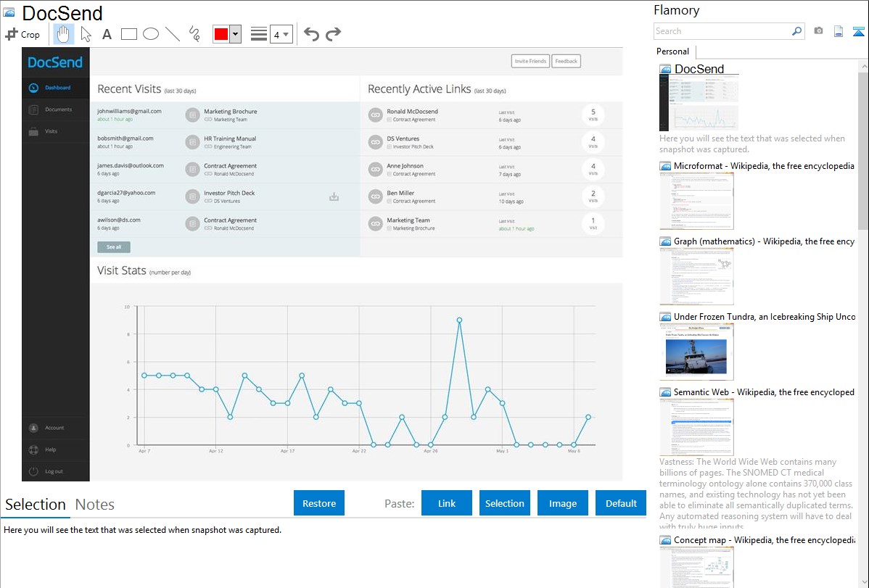Click the DS Ventures link icon
Screen dimensions: 869x588
tap(375, 142)
